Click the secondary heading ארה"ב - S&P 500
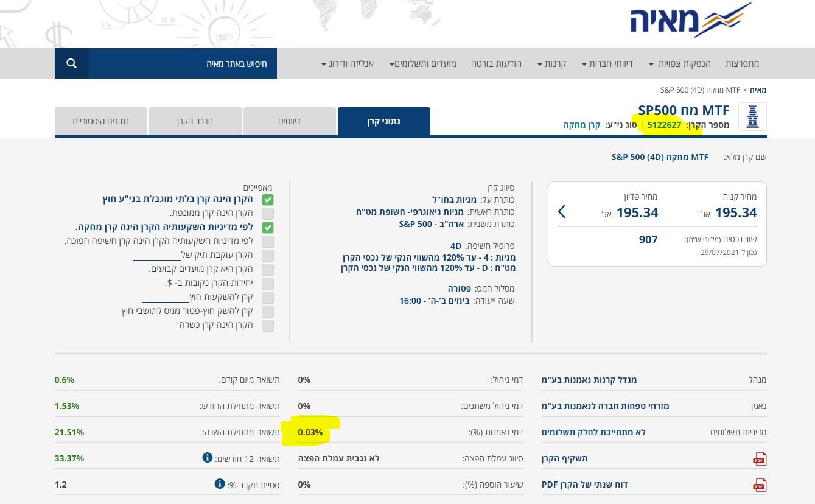This screenshot has height=504, width=815. point(432,224)
